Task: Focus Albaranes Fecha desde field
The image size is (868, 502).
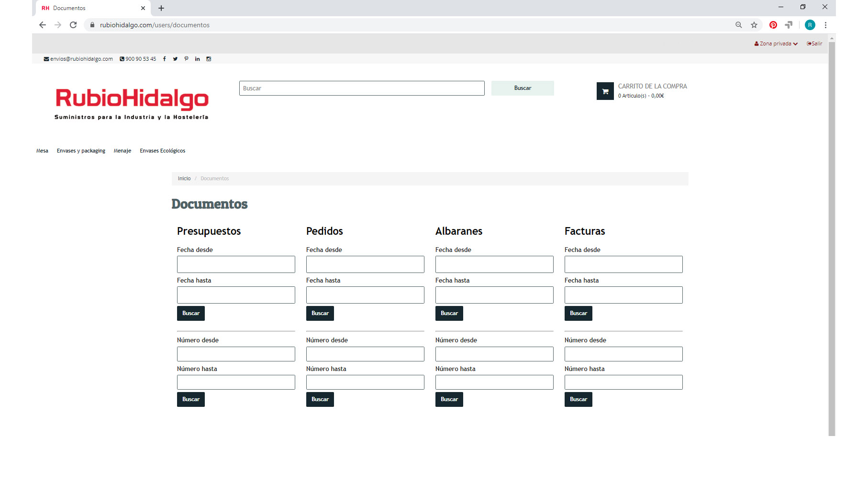Action: [x=494, y=264]
